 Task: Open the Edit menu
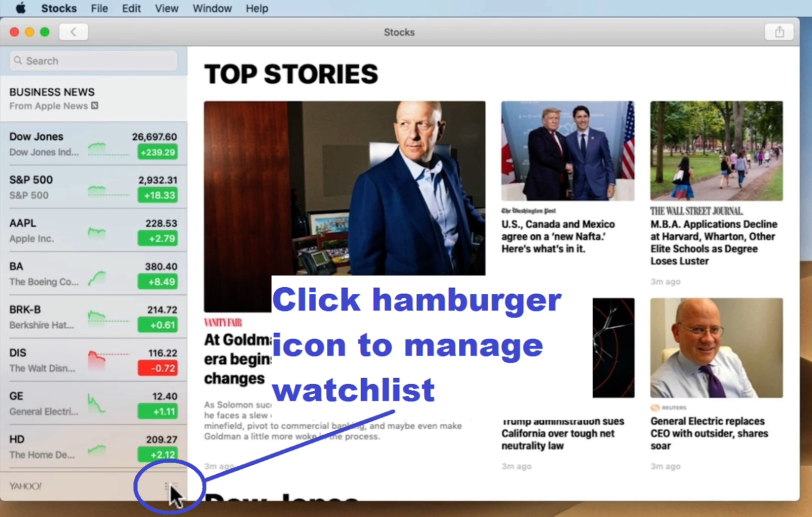[131, 8]
